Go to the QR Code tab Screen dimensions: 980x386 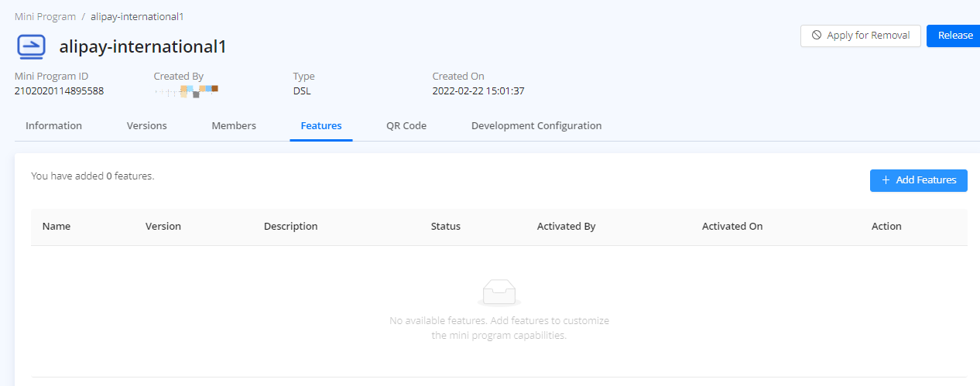click(x=406, y=126)
